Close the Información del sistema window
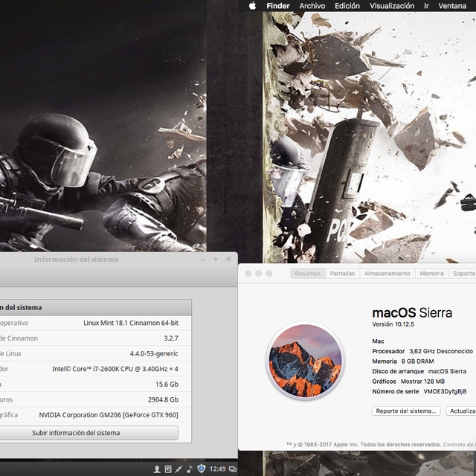Screen dimensions: 476x476 pos(228,259)
